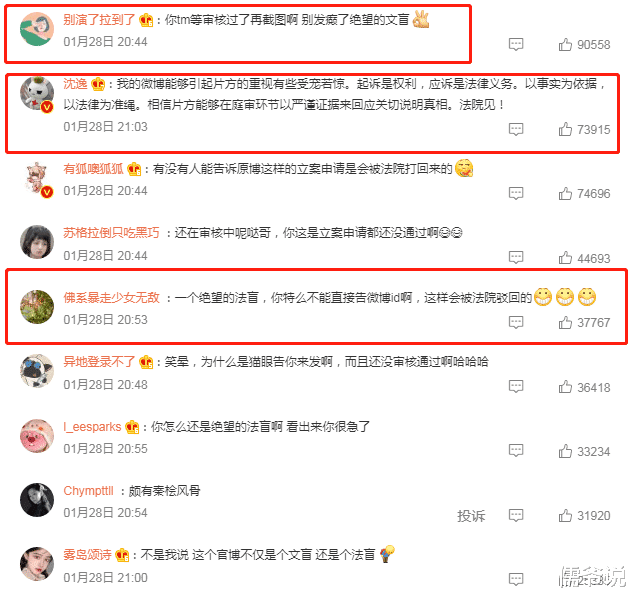The image size is (638, 603).
Task: Click the 44693 like count
Action: [x=594, y=258]
